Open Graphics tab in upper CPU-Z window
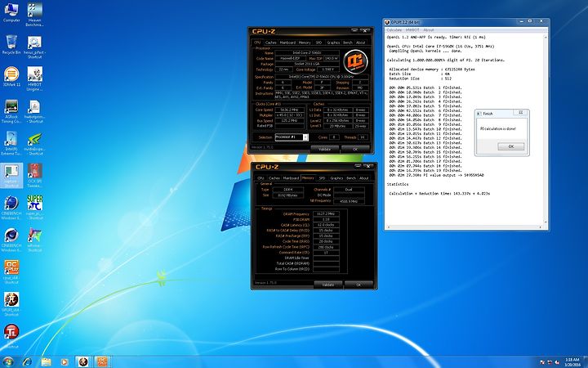Viewport: 588px width, 368px height. pyautogui.click(x=333, y=43)
